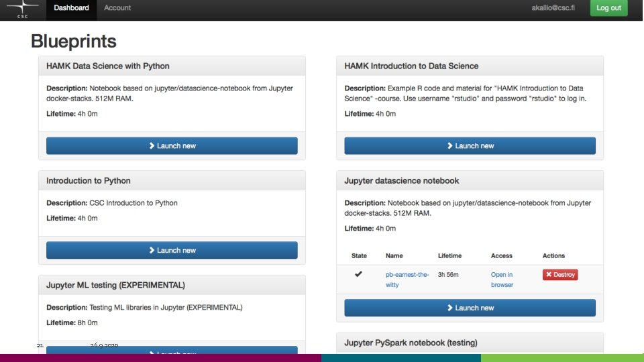Viewport: 644px width, 362px height.
Task: Launch new Jupyter datascience notebook instance
Action: click(470, 308)
